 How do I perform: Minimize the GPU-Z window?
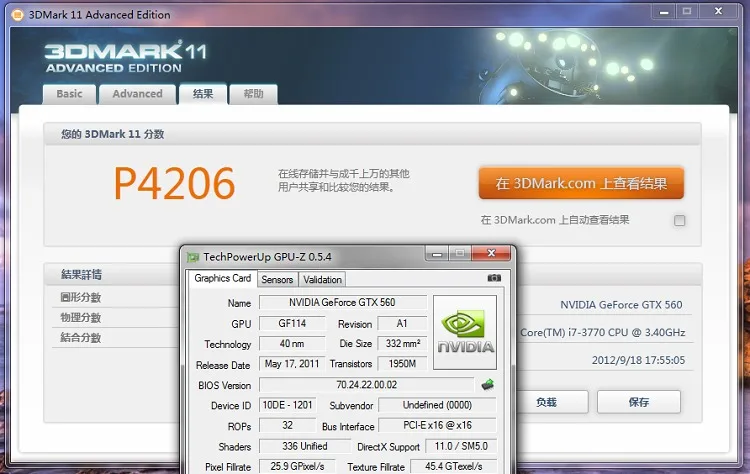tap(437, 254)
